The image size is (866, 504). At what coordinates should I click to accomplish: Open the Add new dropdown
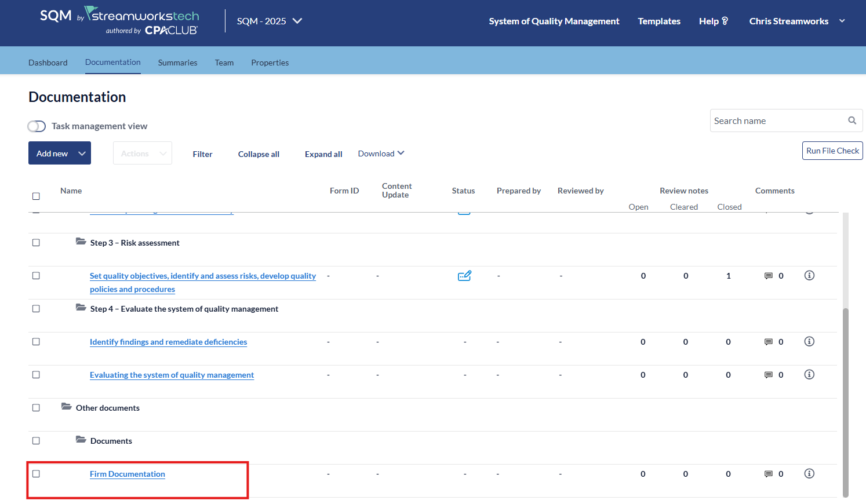60,154
